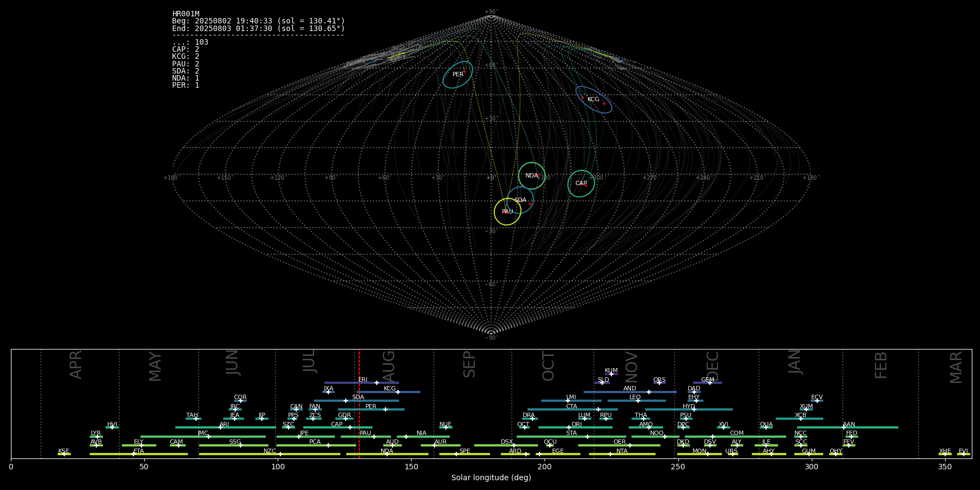980x490 pixels.
Task: Select the HYD shower bar in the timeline
Action: tap(689, 409)
